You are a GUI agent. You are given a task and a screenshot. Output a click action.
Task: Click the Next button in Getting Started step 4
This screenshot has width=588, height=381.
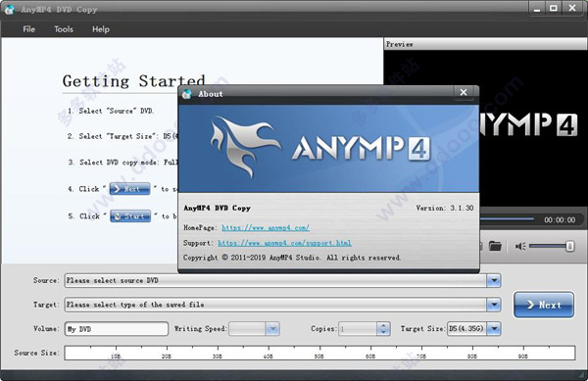point(129,189)
